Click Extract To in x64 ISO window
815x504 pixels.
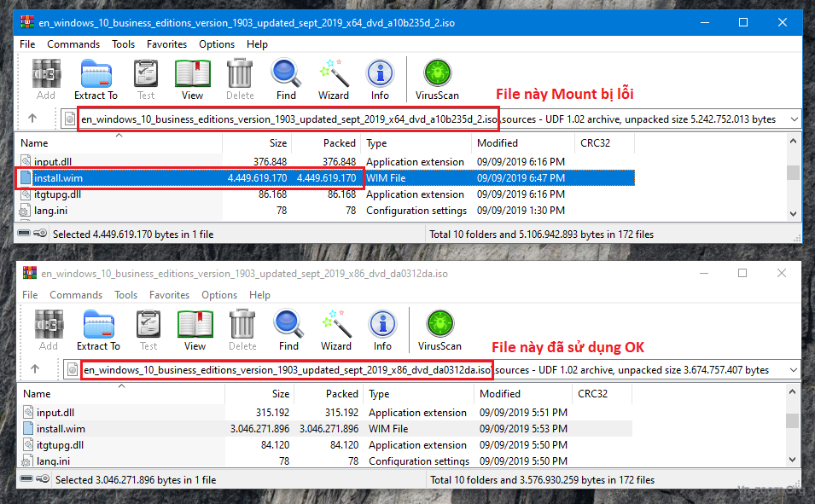click(x=96, y=79)
